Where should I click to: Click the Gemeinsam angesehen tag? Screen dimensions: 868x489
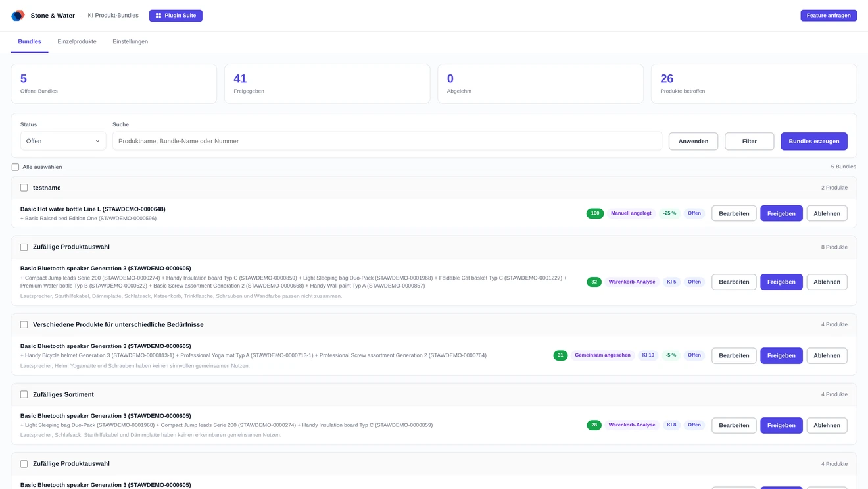(602, 355)
